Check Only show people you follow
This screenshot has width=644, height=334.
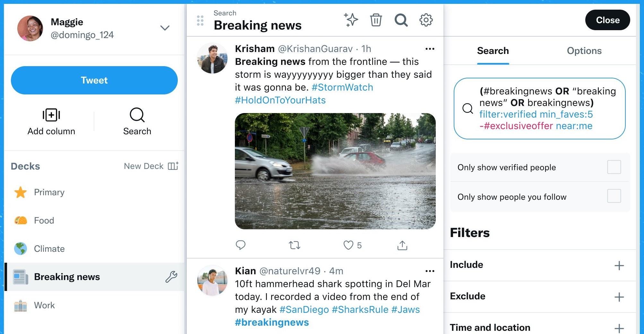(614, 196)
